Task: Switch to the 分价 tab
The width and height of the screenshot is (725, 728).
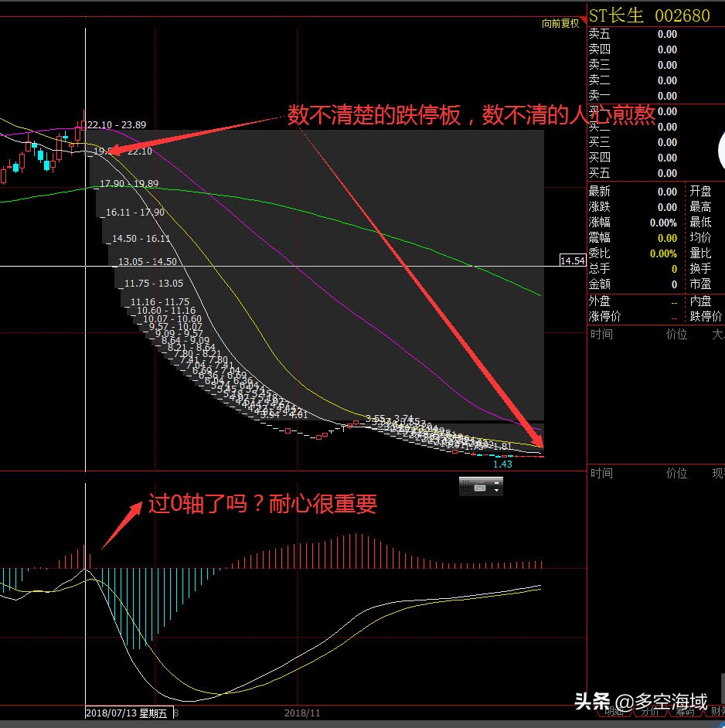Action: 649,713
